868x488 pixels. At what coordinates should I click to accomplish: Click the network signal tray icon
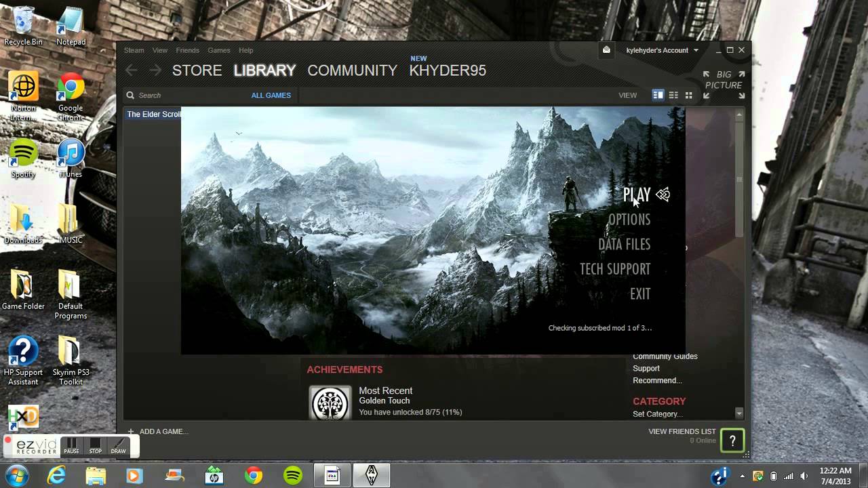pos(788,476)
